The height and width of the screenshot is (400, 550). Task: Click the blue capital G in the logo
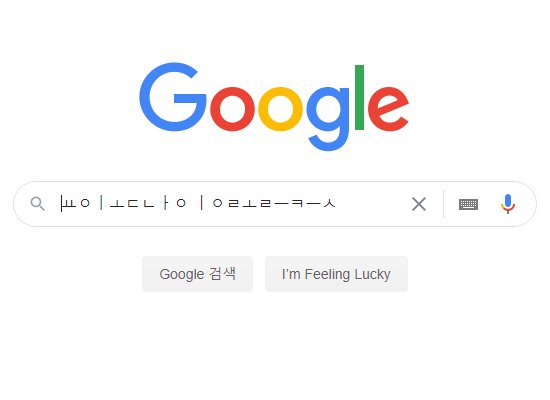(173, 97)
